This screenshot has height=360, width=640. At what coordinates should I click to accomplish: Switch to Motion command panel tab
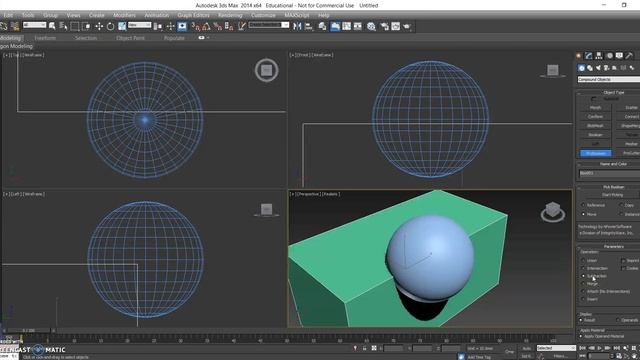point(609,56)
